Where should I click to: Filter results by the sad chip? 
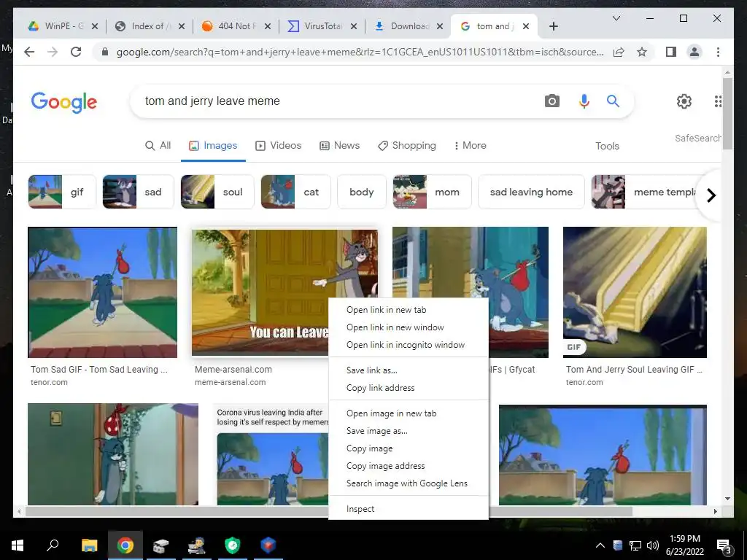(138, 192)
